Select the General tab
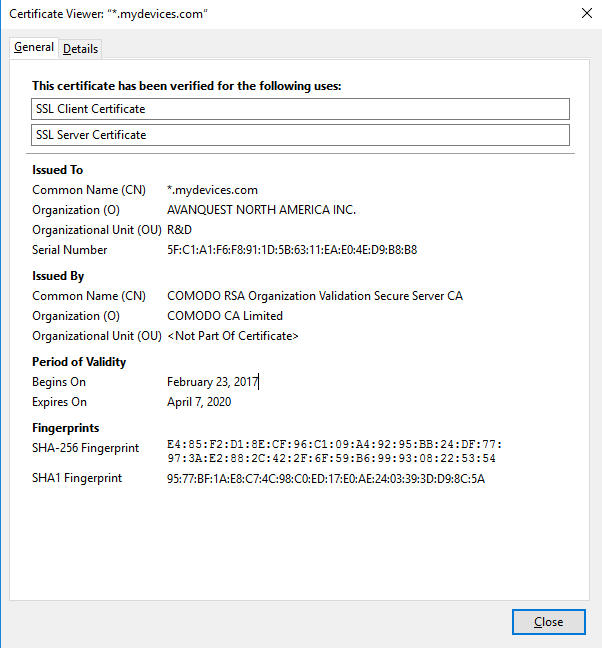This screenshot has width=602, height=648. point(34,47)
